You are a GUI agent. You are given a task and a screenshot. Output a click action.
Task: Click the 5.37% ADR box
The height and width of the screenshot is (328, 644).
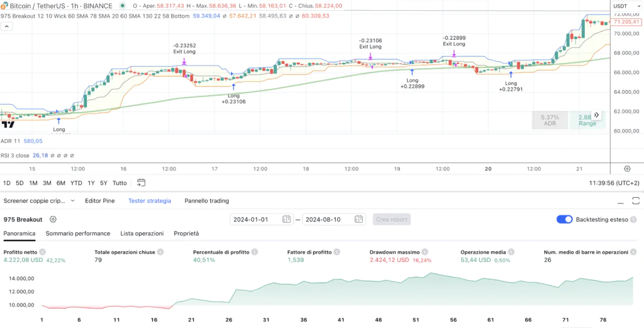click(x=550, y=120)
